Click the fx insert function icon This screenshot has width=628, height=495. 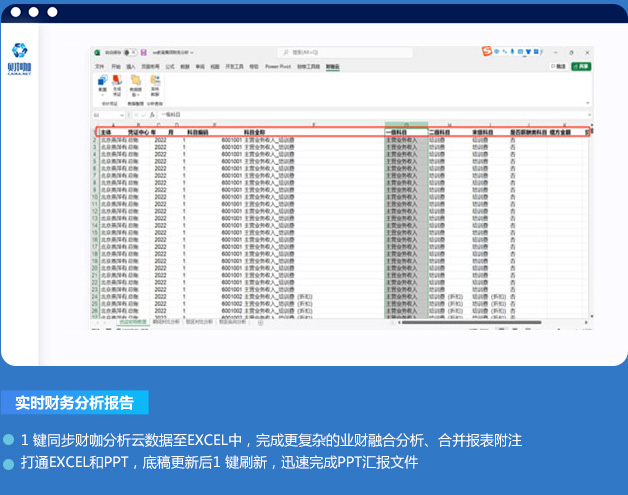[x=152, y=115]
